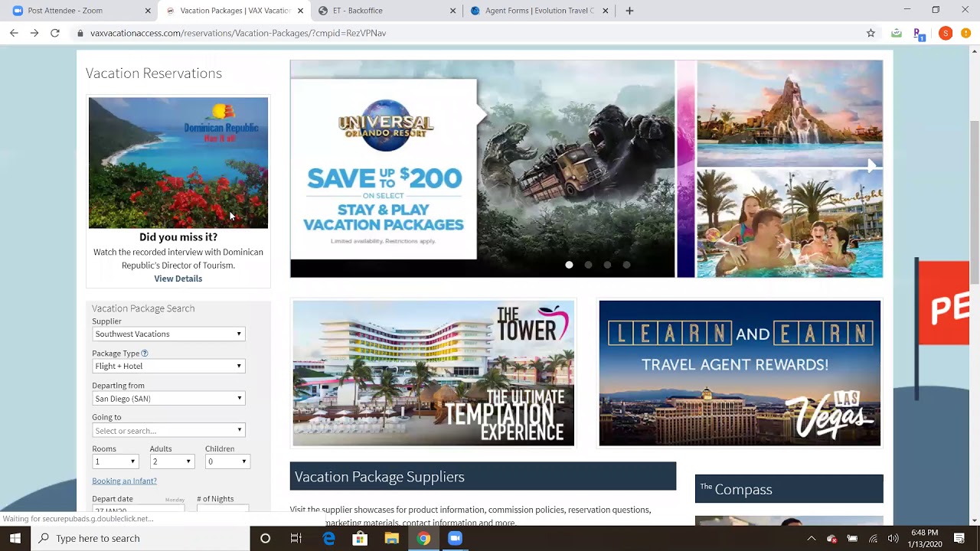
Task: Click the Dominican Republic promo image
Action: coord(178,162)
